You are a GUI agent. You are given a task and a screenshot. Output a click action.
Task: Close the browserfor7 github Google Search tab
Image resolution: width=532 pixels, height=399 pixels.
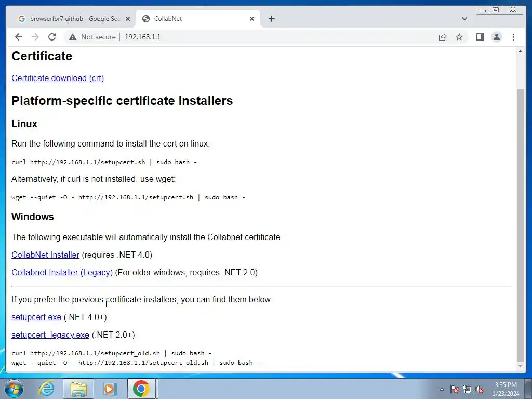128,19
